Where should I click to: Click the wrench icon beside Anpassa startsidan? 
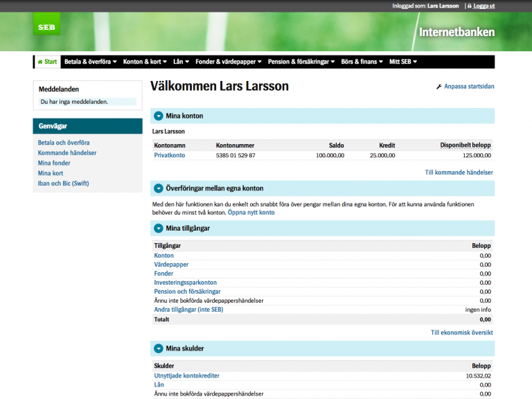pos(438,87)
